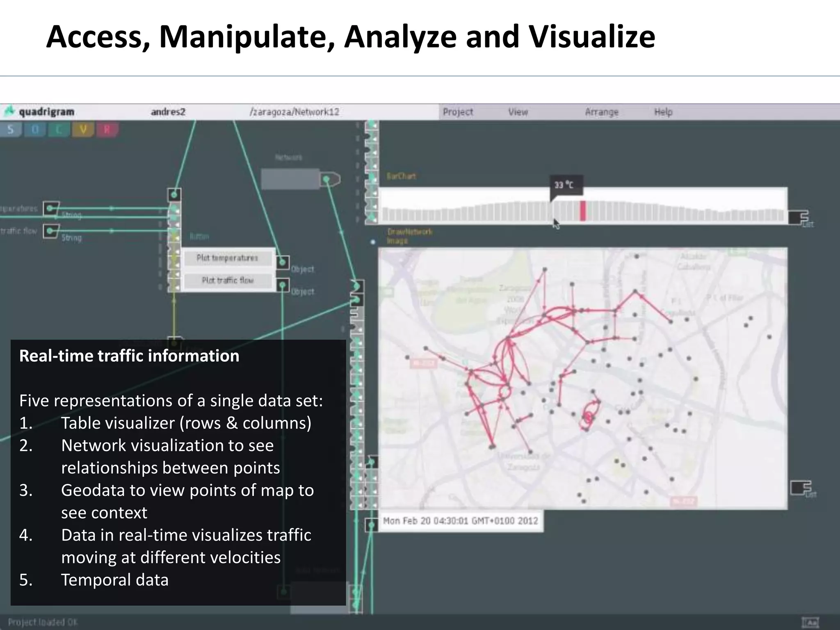Click the red loop node on the map
The height and width of the screenshot is (630, 840).
(x=588, y=418)
